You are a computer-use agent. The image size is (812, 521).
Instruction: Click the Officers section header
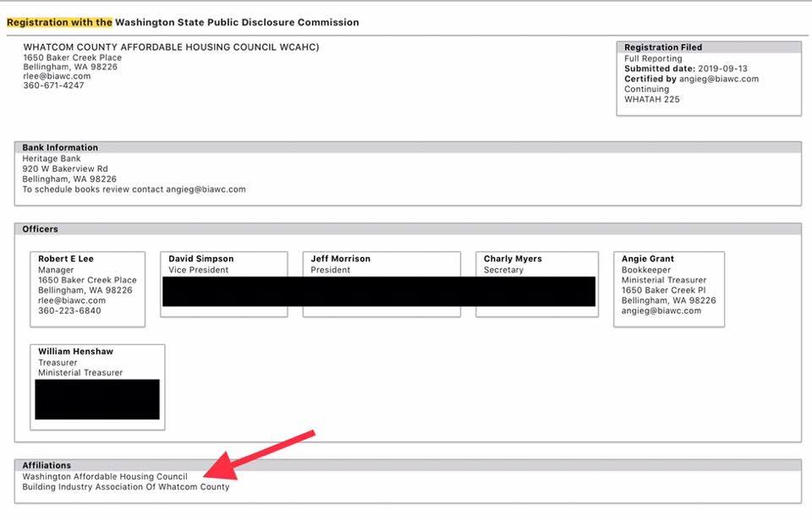coord(40,229)
